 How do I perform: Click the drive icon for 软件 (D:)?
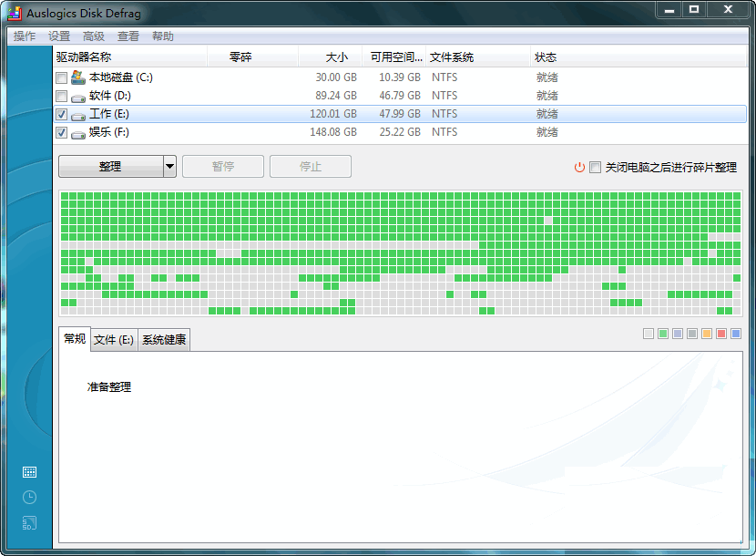coord(78,98)
